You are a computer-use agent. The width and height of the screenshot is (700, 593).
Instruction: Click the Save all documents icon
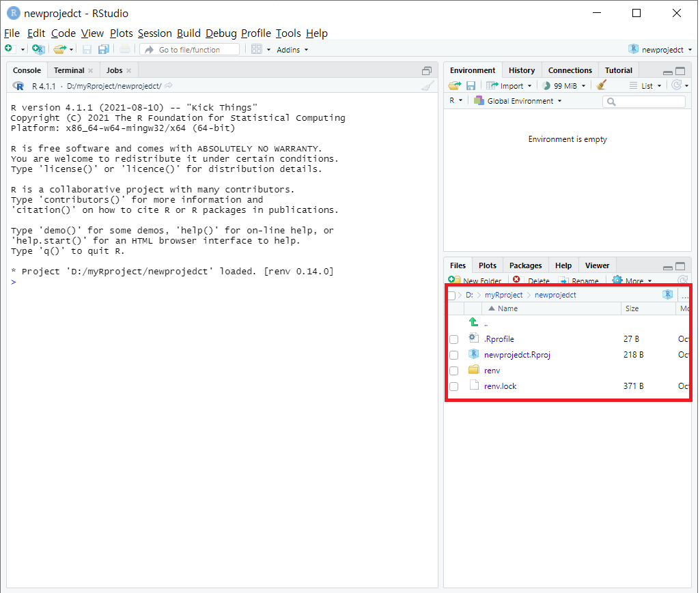point(104,49)
